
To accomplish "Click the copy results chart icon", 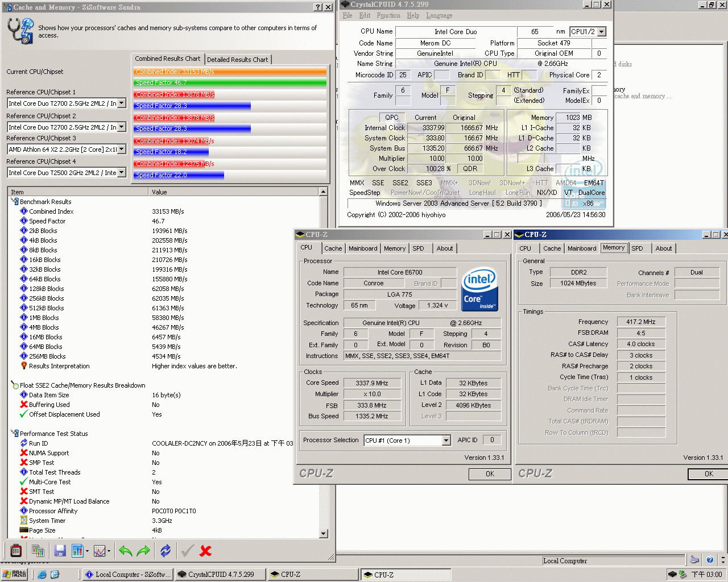I will [38, 550].
